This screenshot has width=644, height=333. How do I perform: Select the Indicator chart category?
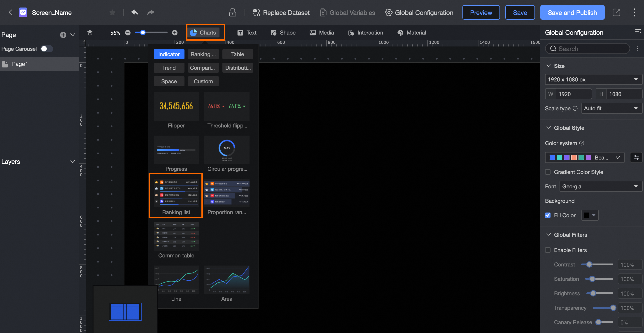point(169,54)
